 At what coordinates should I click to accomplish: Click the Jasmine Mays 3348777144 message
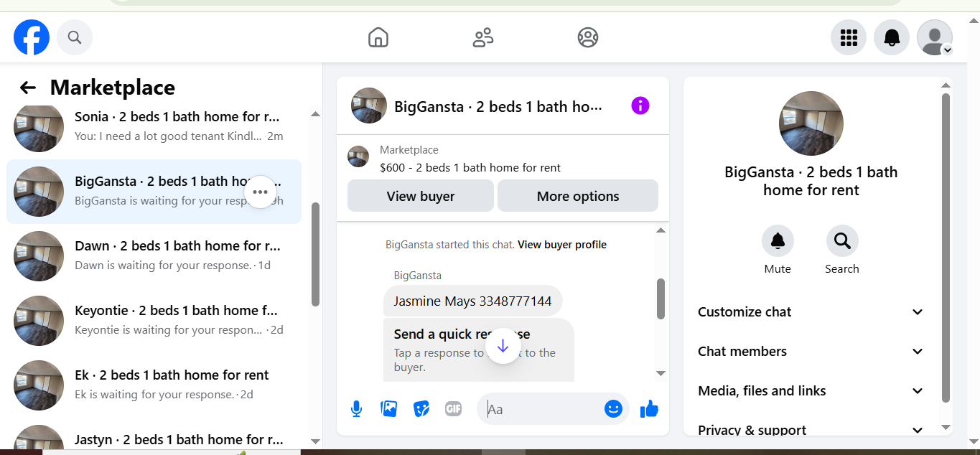point(472,301)
